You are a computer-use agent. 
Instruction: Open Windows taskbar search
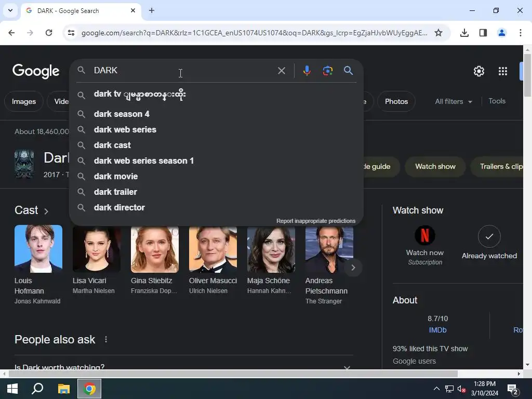tap(37, 389)
